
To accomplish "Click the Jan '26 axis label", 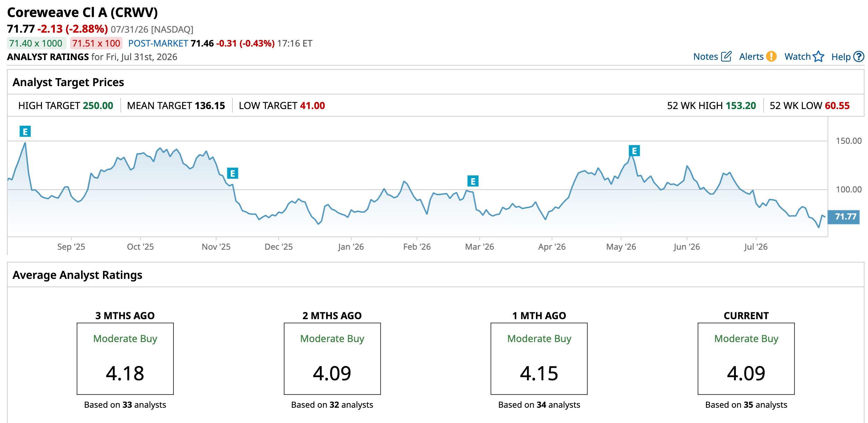I will pyautogui.click(x=351, y=247).
